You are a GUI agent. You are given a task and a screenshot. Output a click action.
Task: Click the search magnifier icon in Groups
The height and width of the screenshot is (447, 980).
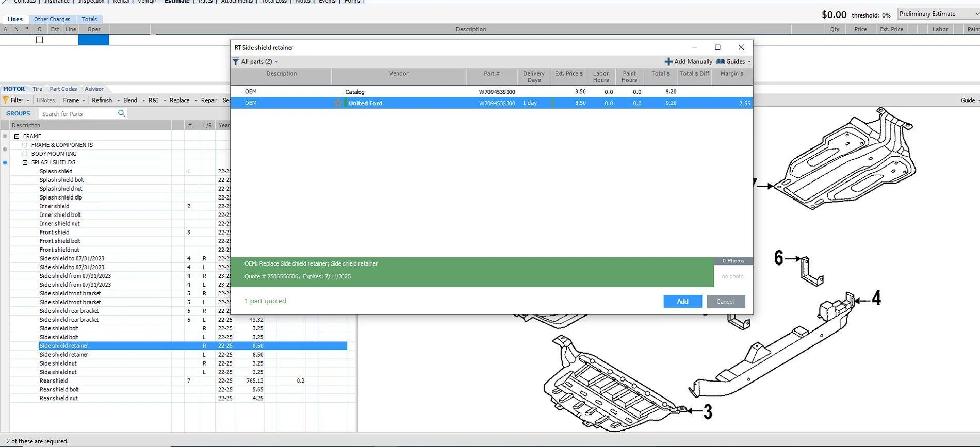pyautogui.click(x=122, y=113)
